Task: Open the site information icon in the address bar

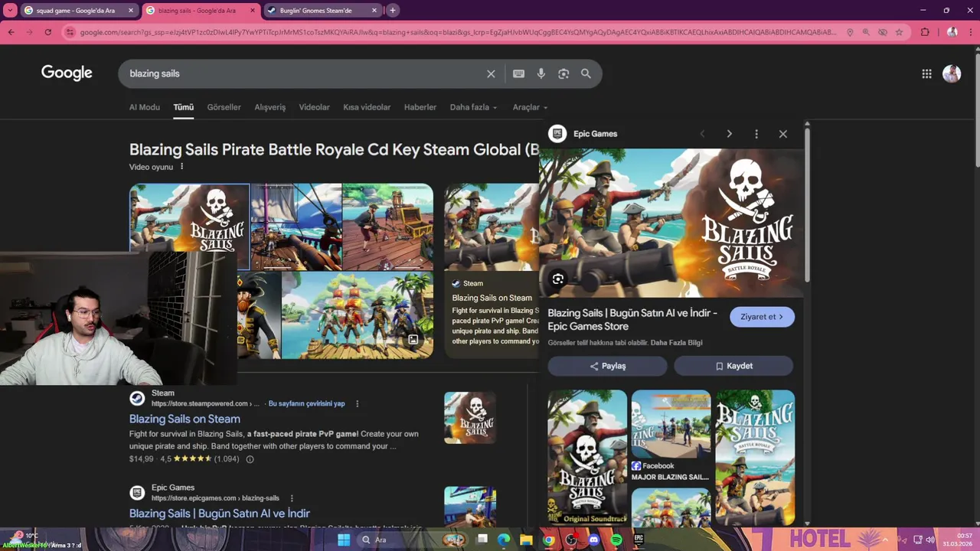Action: [70, 32]
